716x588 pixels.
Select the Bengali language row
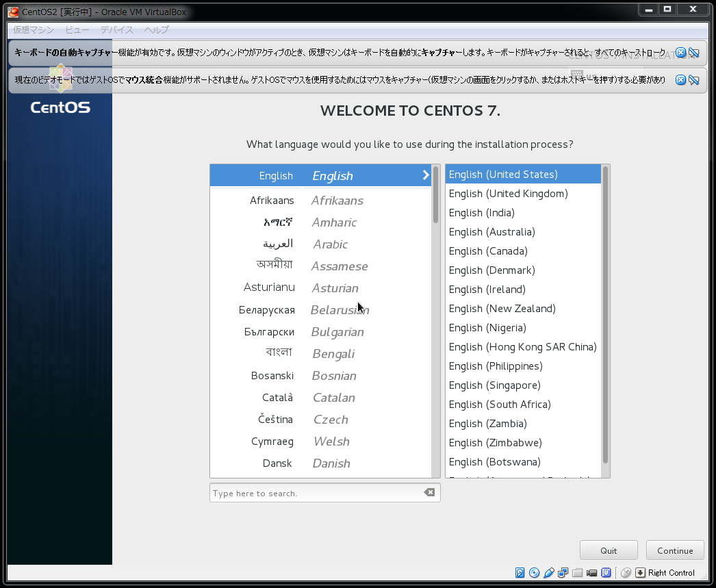[x=320, y=354]
